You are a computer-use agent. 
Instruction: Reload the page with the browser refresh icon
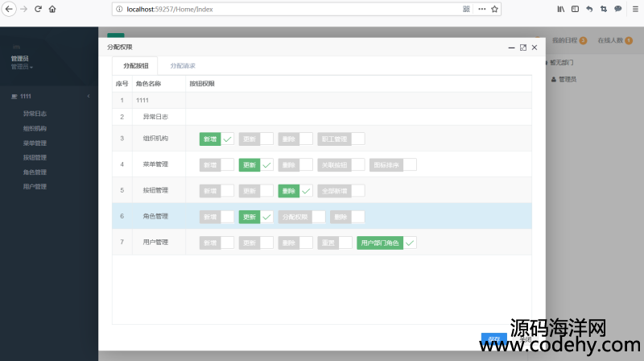pos(38,9)
